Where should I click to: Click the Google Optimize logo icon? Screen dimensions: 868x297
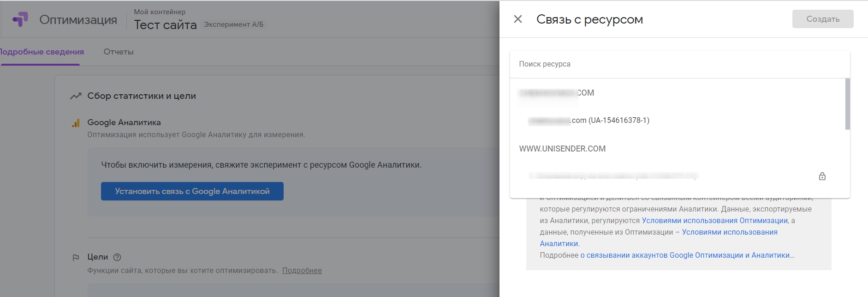coord(20,19)
